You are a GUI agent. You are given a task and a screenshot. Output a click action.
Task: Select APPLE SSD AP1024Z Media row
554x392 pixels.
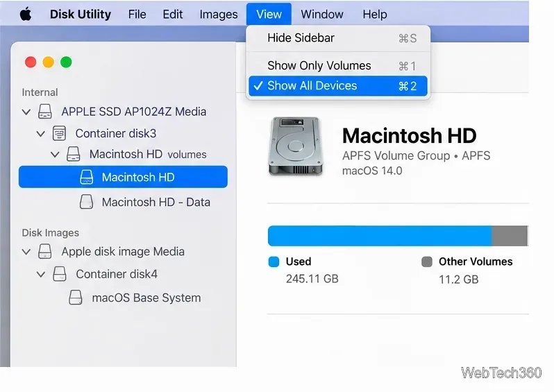(x=123, y=112)
